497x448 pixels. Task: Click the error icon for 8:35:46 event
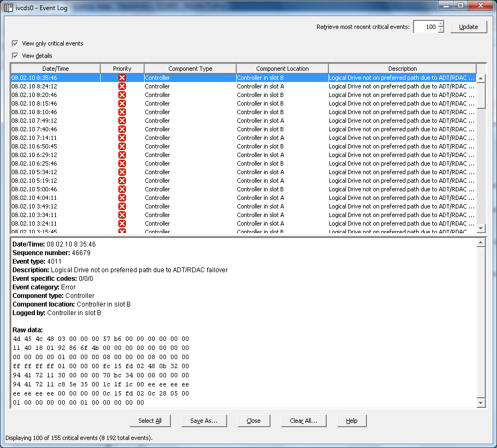[x=122, y=78]
